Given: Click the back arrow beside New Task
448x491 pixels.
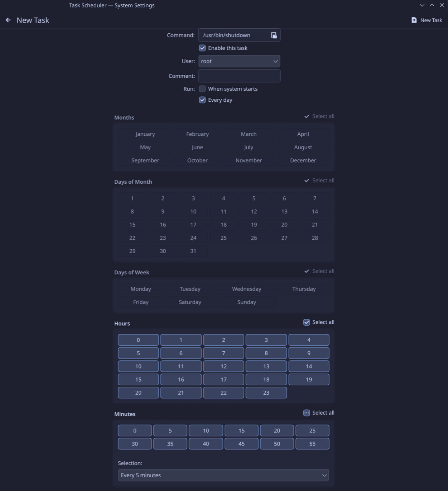Looking at the screenshot, I should point(8,20).
